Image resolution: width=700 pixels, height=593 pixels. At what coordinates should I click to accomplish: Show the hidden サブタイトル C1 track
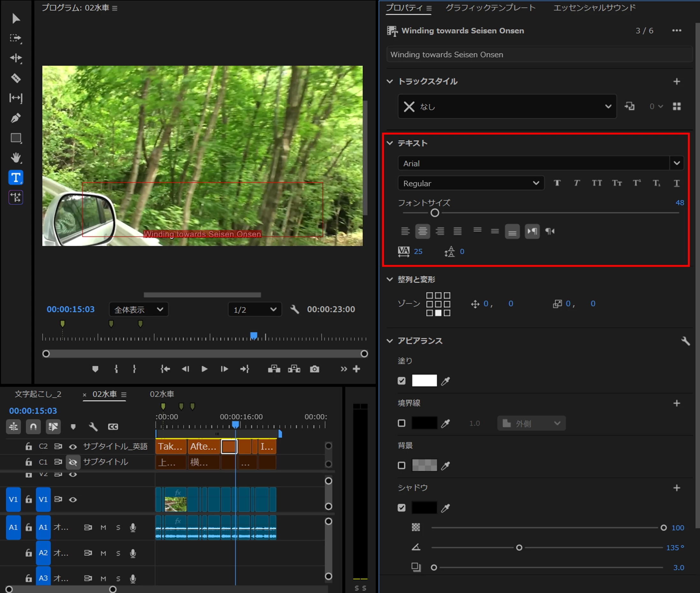(73, 462)
